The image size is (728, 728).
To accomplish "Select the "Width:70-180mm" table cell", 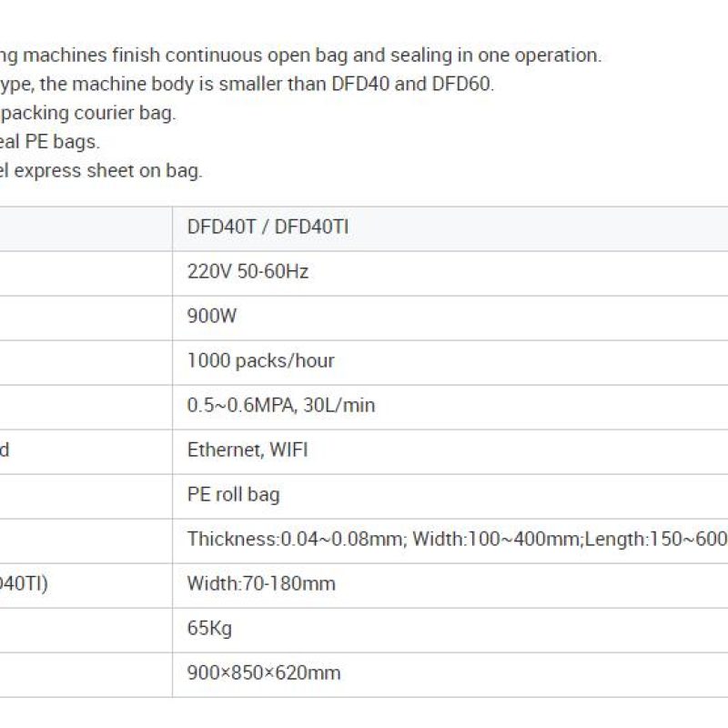I will (261, 583).
